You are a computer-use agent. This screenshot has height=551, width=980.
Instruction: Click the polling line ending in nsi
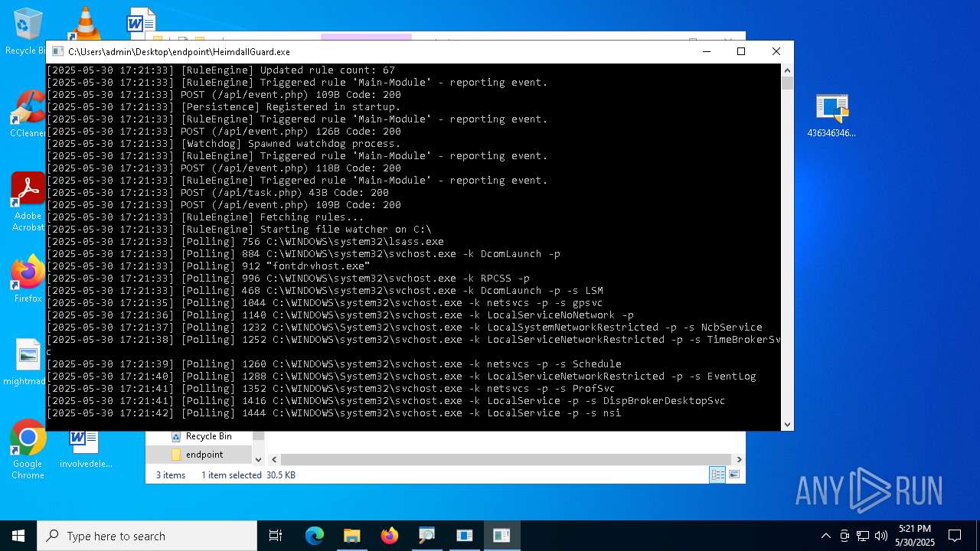tap(334, 413)
